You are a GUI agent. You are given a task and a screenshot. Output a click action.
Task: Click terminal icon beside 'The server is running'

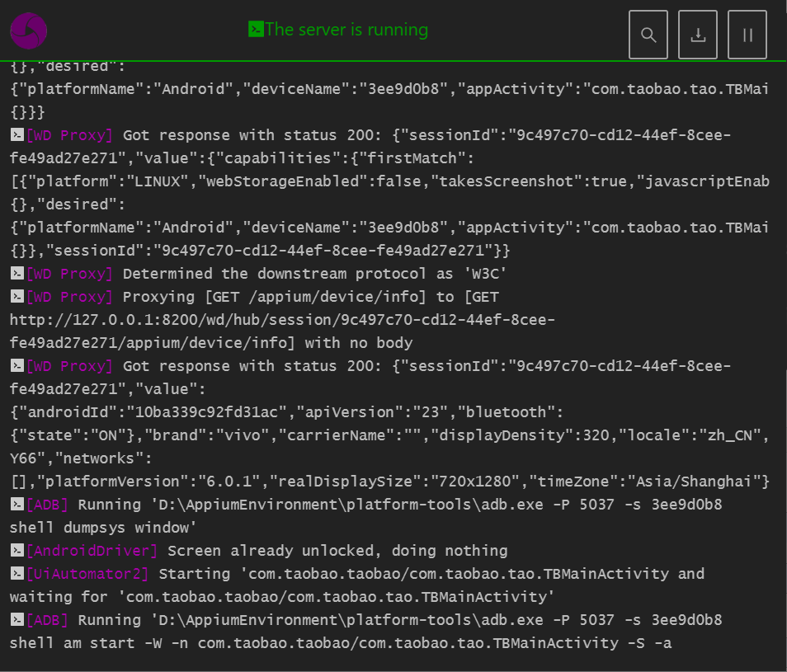point(256,30)
